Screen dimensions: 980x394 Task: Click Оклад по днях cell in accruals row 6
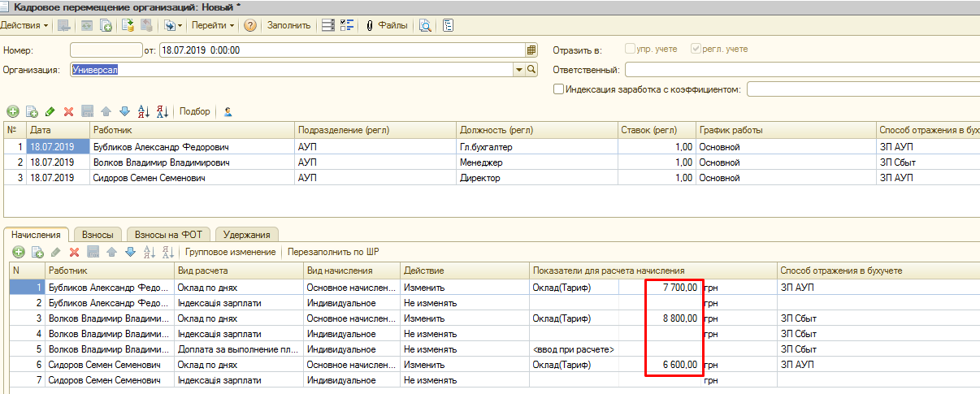(x=240, y=364)
